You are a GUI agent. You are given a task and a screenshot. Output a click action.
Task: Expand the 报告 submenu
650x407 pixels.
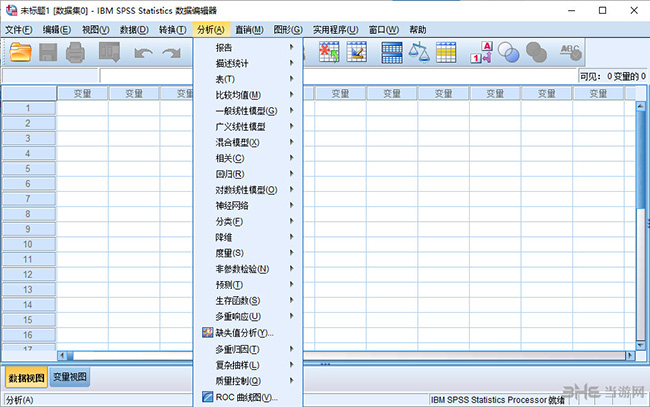(248, 48)
